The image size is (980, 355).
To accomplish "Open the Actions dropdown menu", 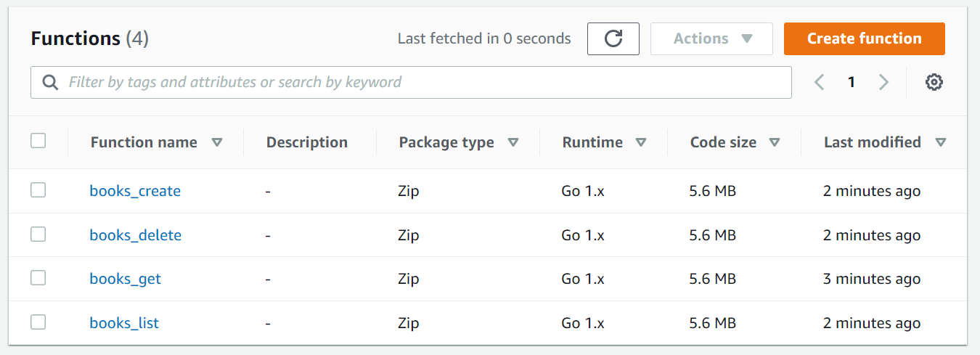I will (x=711, y=39).
